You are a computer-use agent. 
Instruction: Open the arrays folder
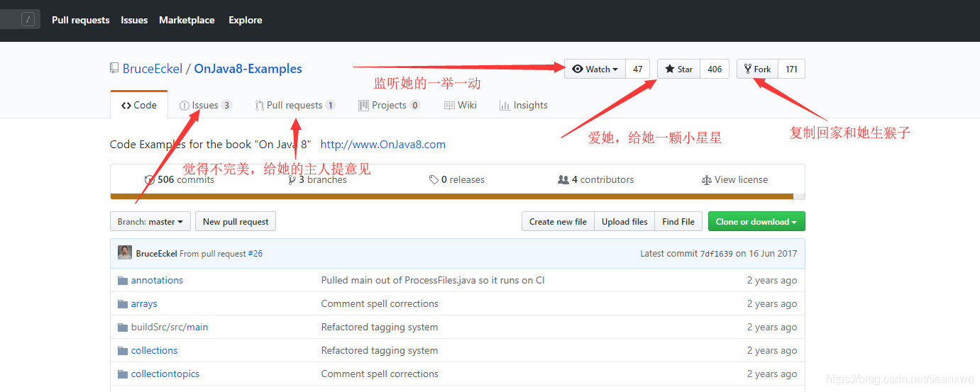144,303
